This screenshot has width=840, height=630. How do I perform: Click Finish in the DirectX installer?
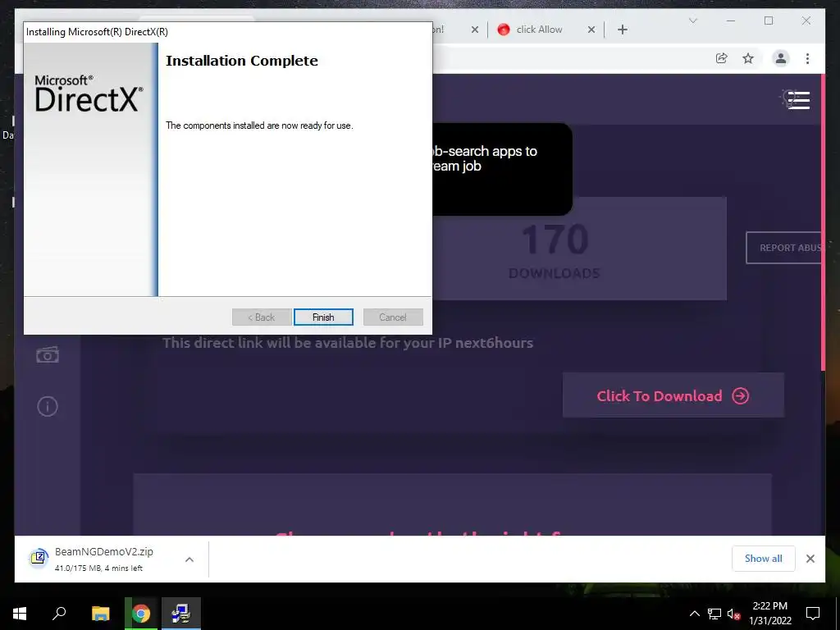tap(323, 317)
